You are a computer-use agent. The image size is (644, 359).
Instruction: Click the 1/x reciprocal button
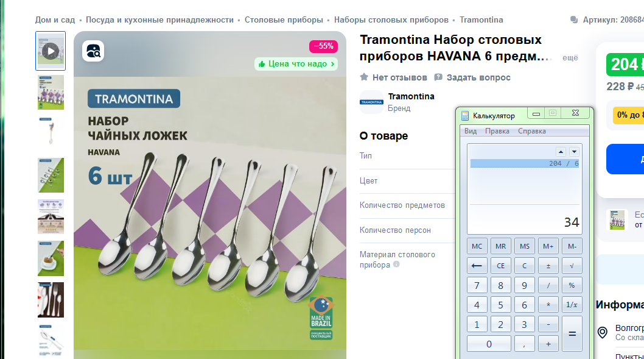pyautogui.click(x=572, y=305)
